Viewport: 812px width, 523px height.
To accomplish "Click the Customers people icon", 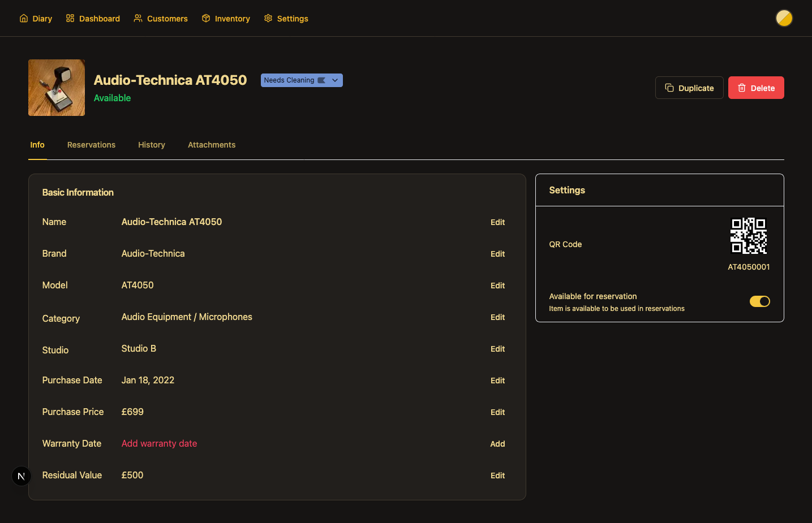I will (x=138, y=19).
